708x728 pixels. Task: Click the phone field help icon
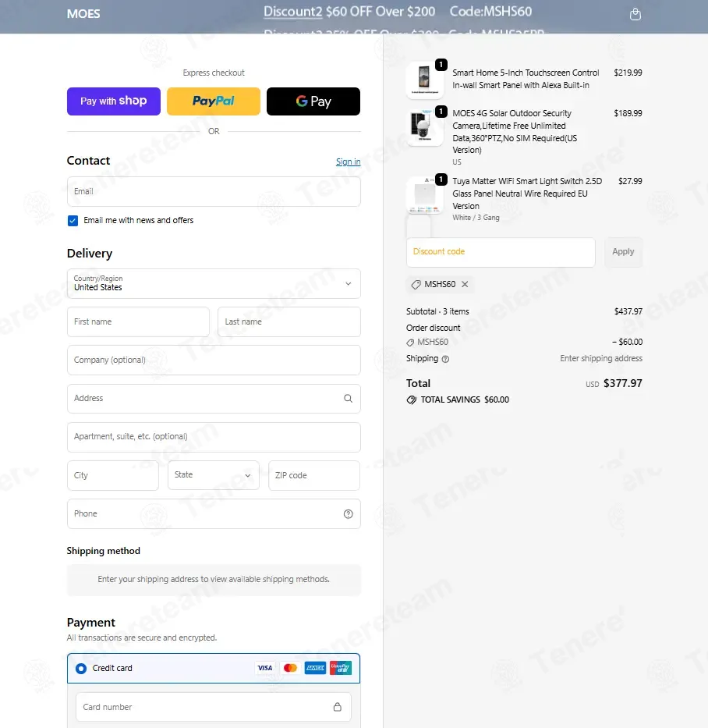click(348, 514)
